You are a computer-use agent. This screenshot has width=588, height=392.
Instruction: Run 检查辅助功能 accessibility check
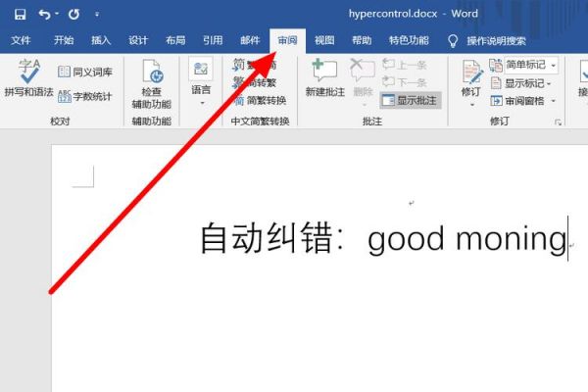pyautogui.click(x=152, y=84)
